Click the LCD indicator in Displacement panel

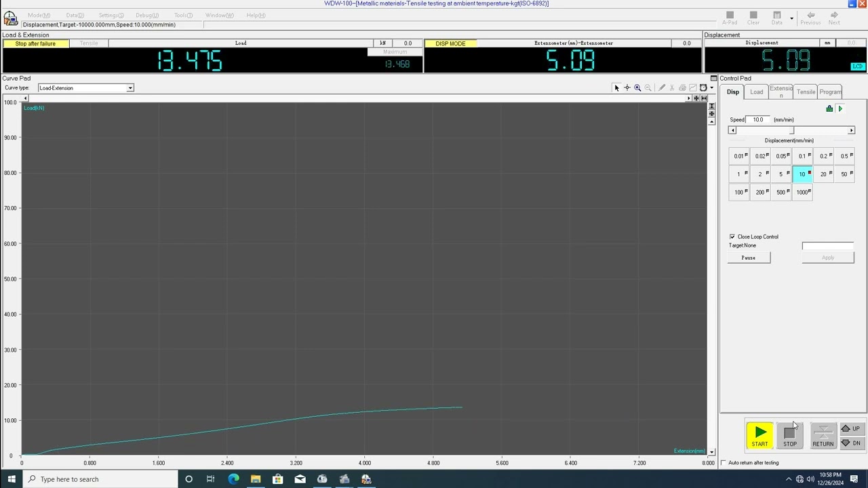coord(858,66)
